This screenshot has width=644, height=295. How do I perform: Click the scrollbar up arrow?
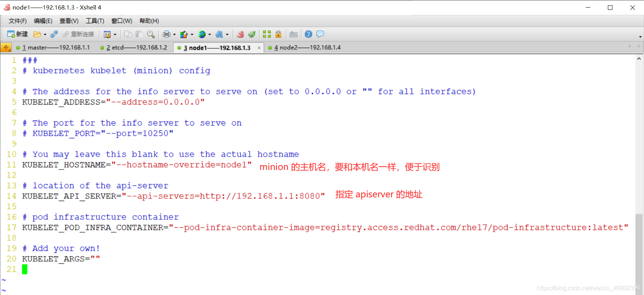[639, 59]
